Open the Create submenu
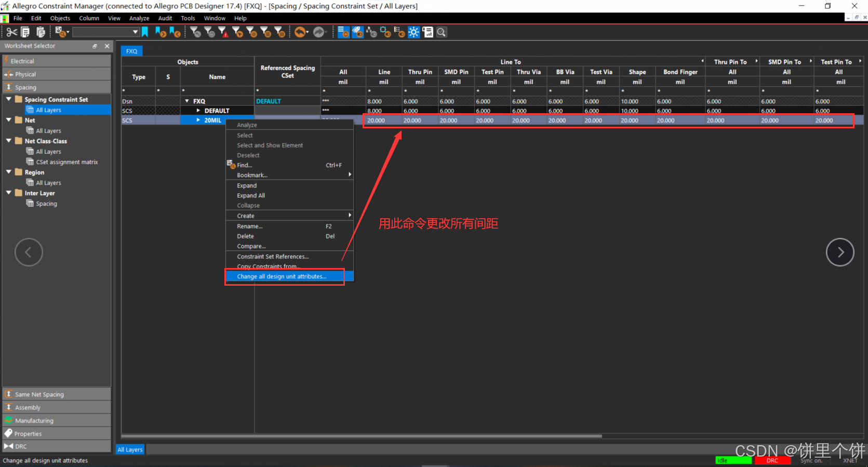The image size is (868, 467). [289, 216]
